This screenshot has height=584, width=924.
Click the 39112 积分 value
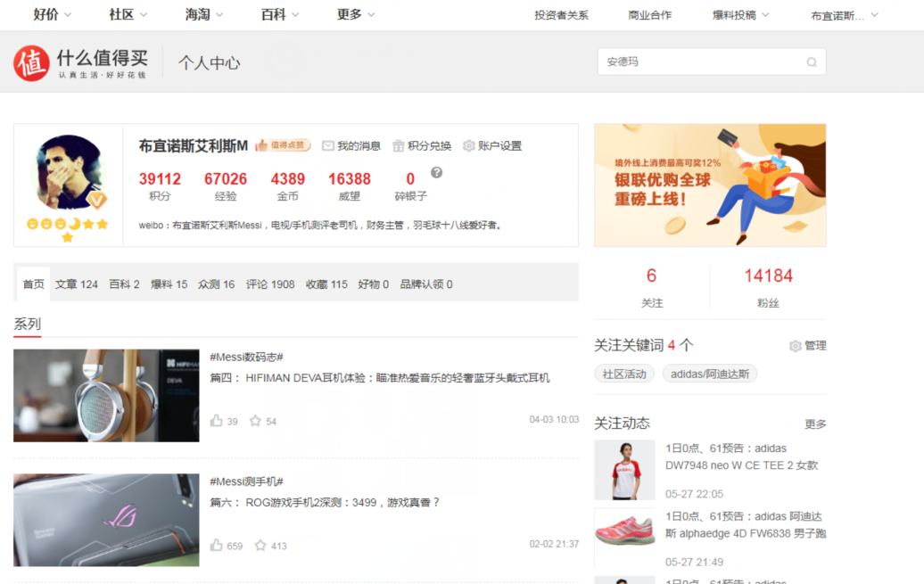160,178
